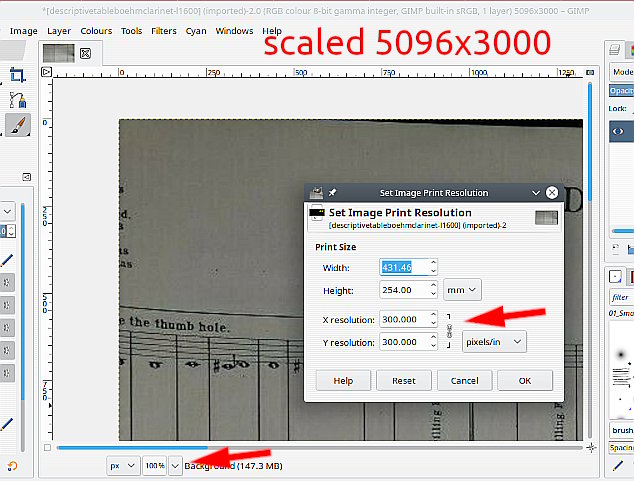Open the Layer menu

[59, 31]
